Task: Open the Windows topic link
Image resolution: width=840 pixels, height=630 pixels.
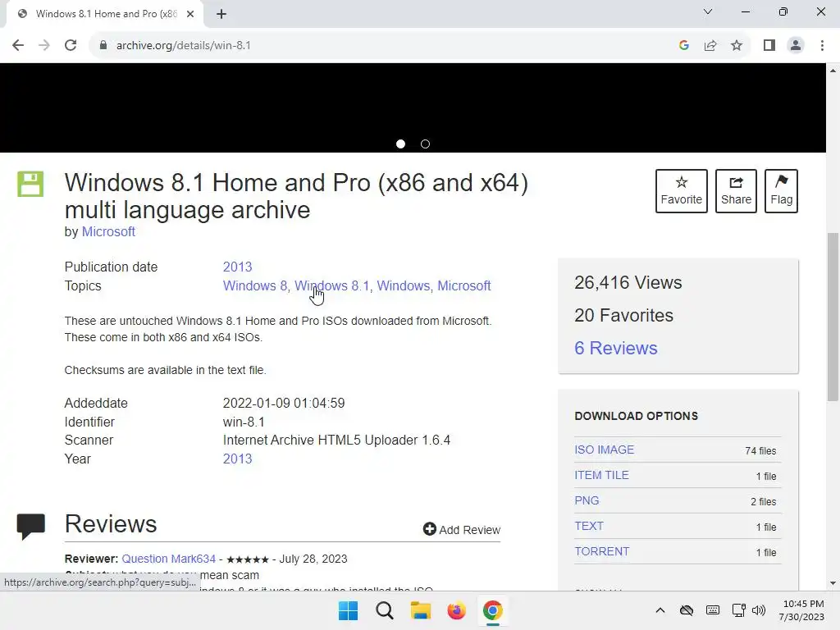Action: (x=404, y=286)
